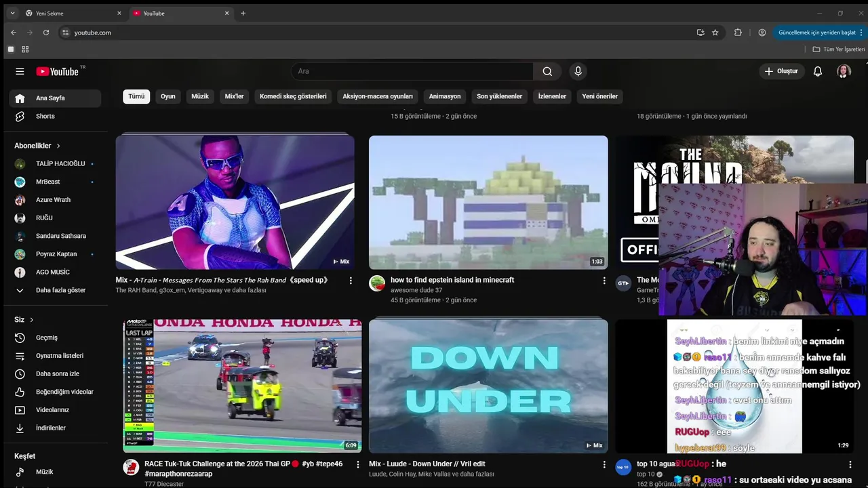Open more options for A-Train mix
868x488 pixels.
[x=351, y=281]
